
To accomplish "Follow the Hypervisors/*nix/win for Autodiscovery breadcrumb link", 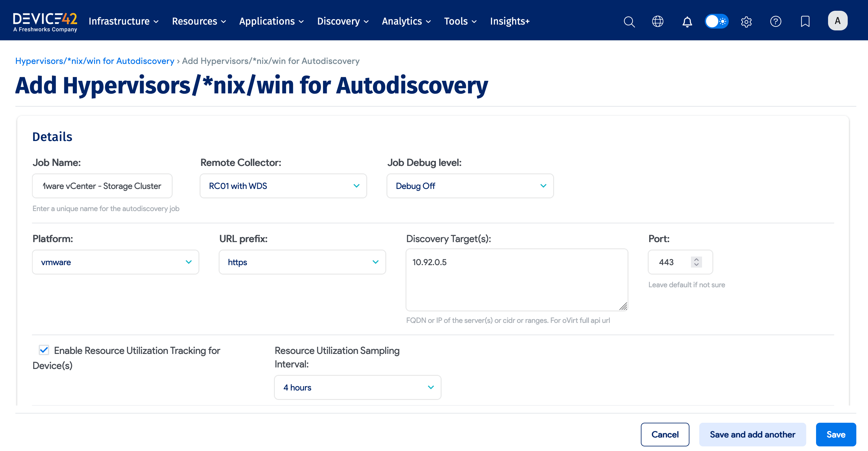I will click(x=95, y=61).
